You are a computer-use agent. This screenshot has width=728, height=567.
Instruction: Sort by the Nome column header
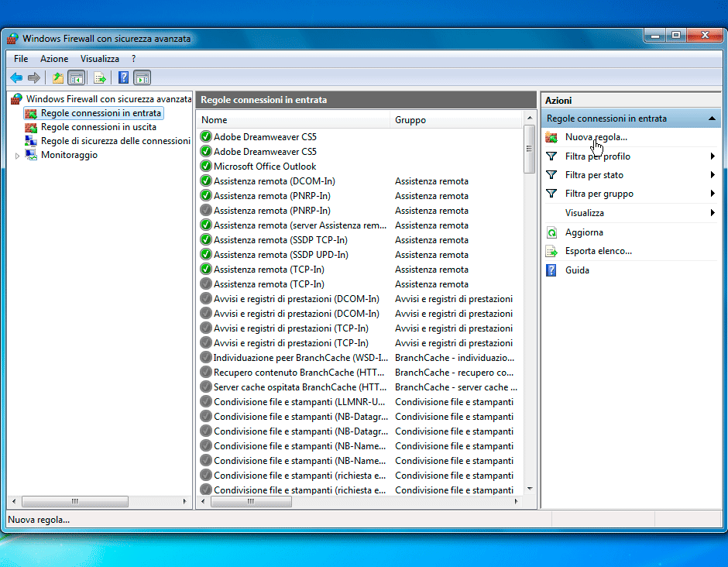294,120
